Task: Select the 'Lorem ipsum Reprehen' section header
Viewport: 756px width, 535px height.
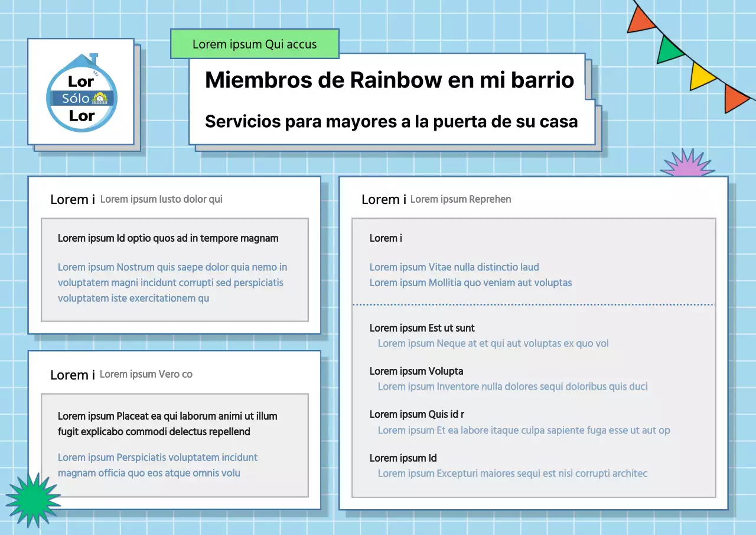Action: (461, 199)
